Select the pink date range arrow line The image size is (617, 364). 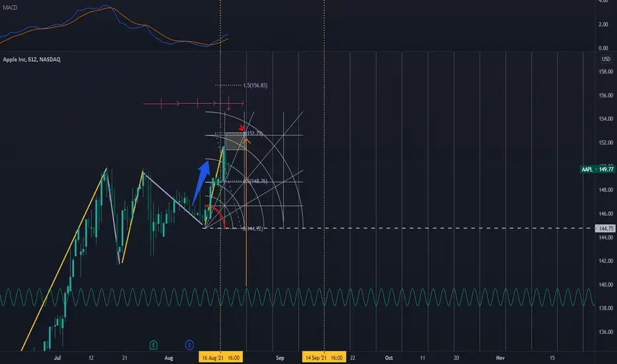[x=193, y=104]
